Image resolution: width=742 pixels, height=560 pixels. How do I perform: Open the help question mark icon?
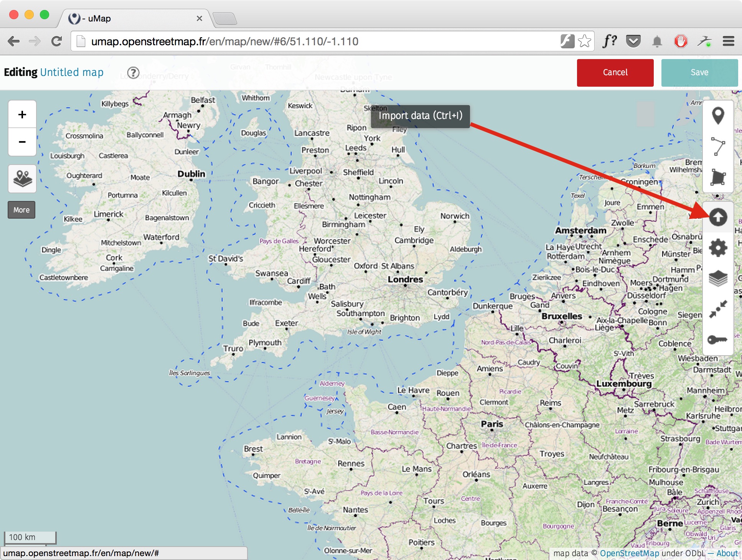[133, 72]
